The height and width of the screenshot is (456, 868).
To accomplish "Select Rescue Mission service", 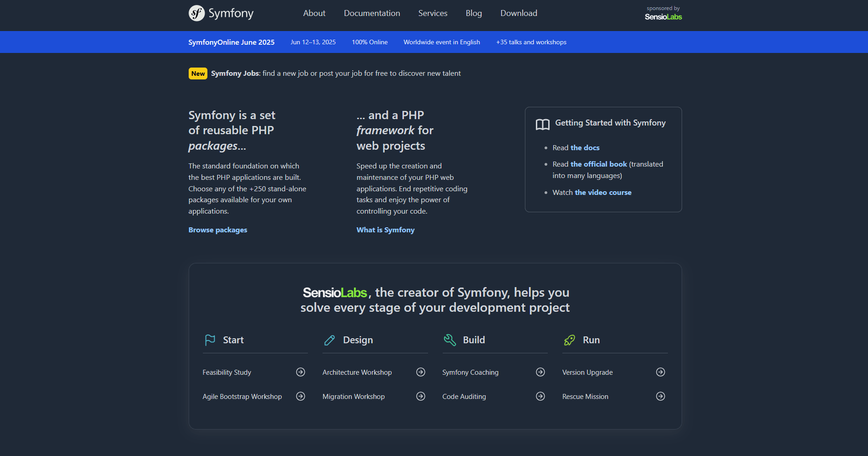I will pyautogui.click(x=585, y=397).
